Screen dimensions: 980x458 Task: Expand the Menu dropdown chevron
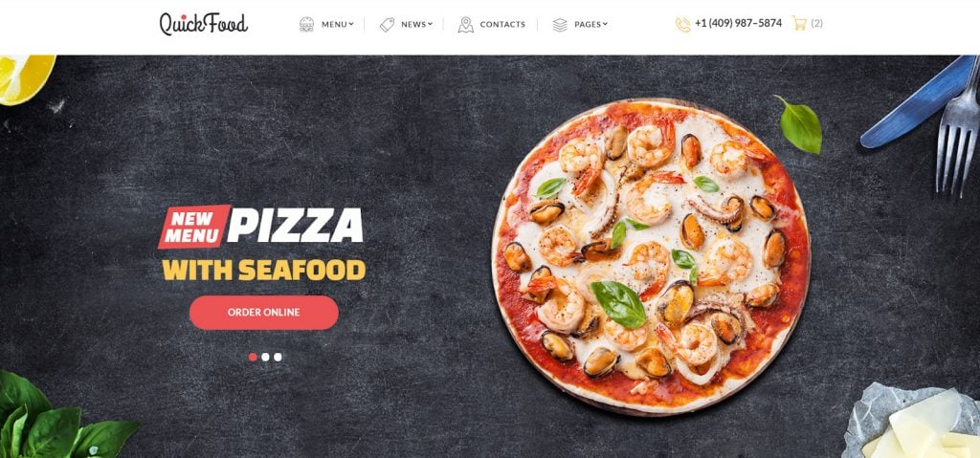351,24
